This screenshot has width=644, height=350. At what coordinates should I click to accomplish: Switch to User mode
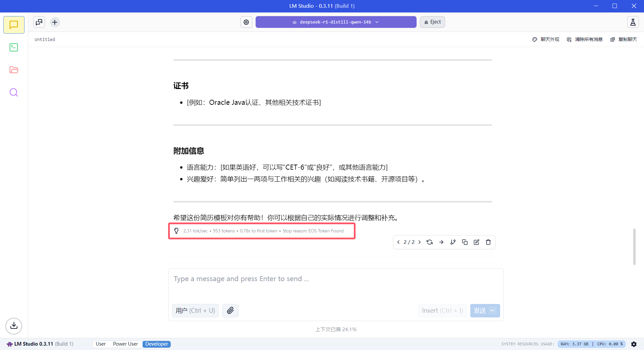click(x=101, y=344)
